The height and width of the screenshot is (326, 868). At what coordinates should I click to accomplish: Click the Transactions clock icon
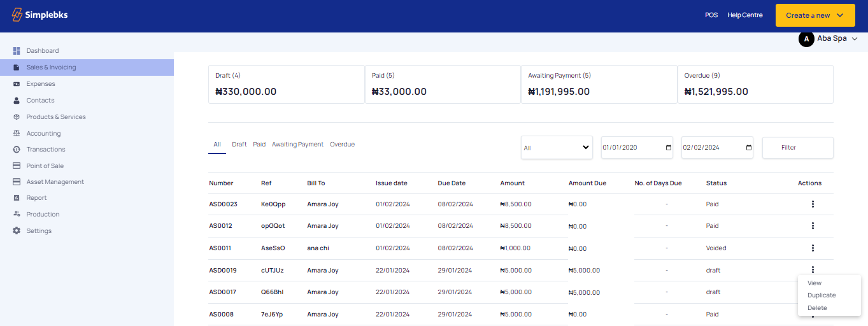[x=17, y=150]
